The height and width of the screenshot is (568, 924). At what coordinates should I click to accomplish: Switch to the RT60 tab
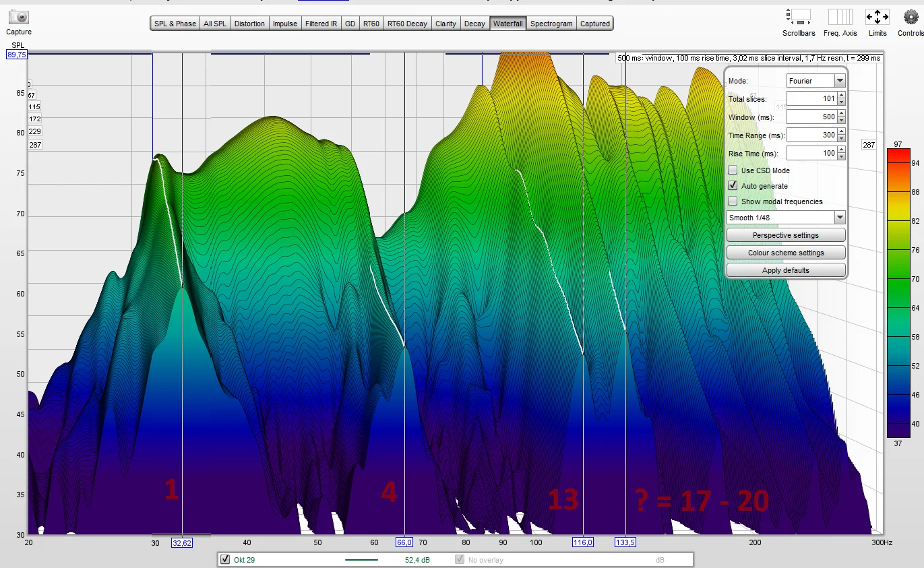(x=371, y=24)
